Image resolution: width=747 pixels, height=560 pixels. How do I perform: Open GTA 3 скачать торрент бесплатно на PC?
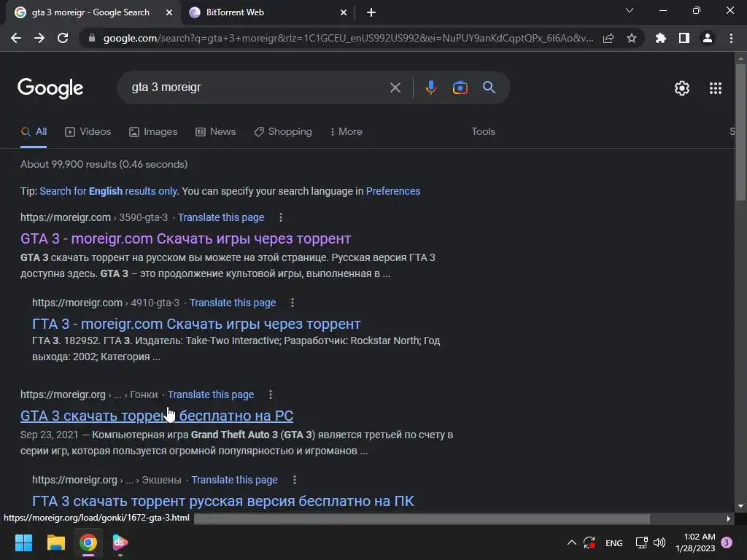point(157,416)
